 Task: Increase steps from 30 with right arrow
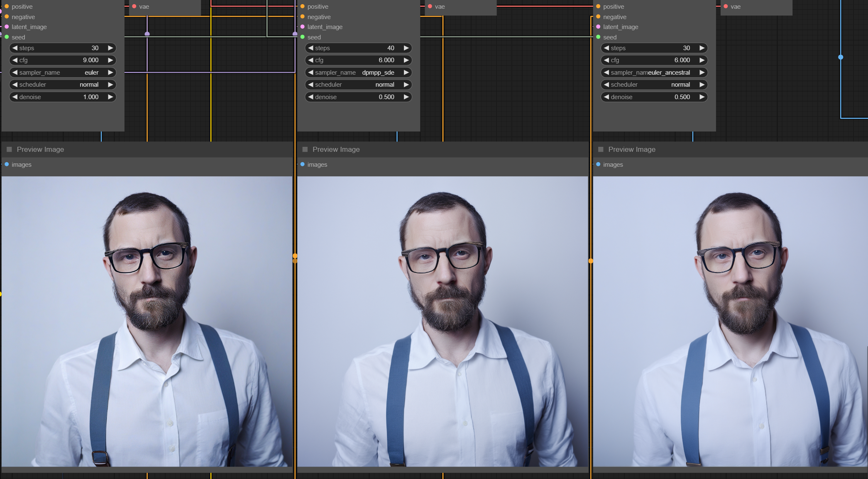(110, 48)
